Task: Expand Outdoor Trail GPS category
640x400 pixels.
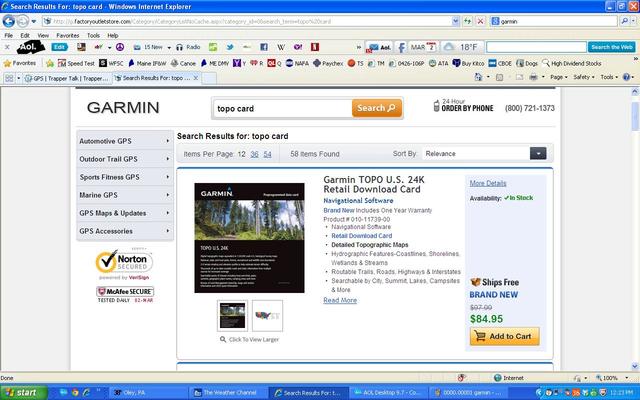Action: (124, 159)
